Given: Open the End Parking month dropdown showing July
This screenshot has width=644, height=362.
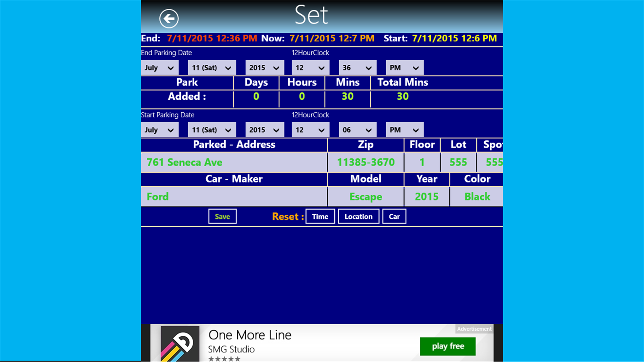Looking at the screenshot, I should click(159, 67).
